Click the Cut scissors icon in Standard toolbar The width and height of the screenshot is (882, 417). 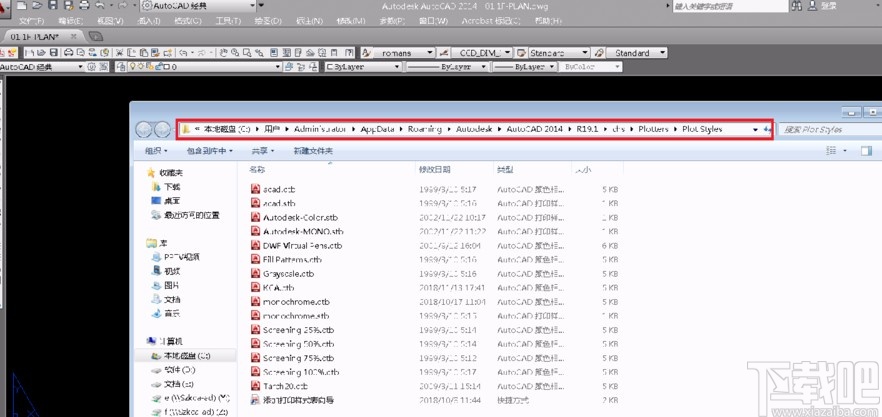click(119, 53)
